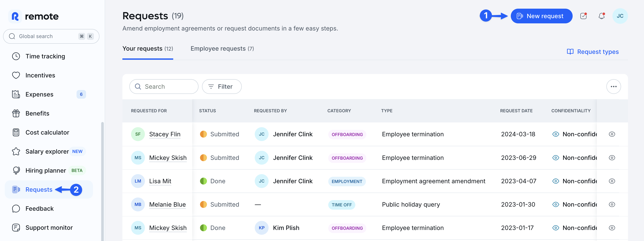
Task: Switch to Employee requests tab
Action: tap(222, 48)
